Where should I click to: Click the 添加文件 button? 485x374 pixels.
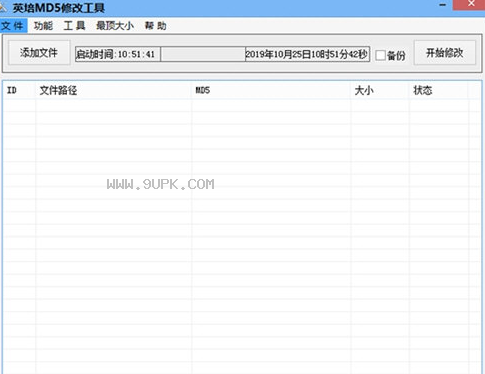(x=39, y=53)
